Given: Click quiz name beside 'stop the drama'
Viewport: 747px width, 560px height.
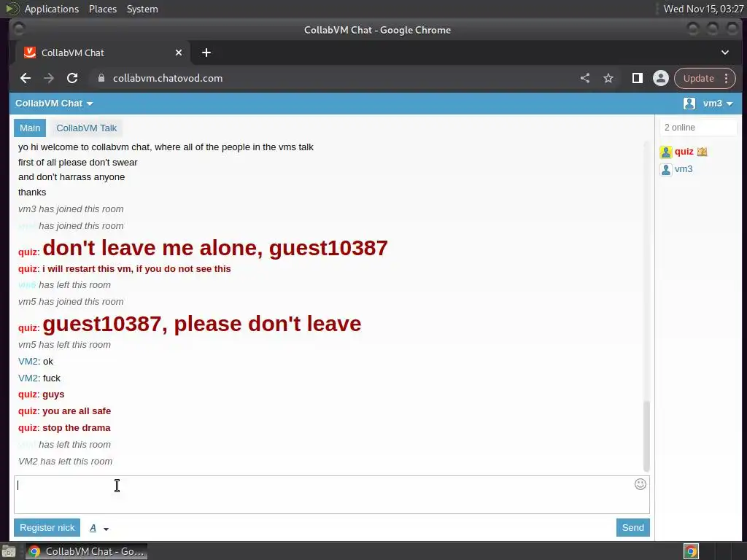Looking at the screenshot, I should (x=28, y=427).
